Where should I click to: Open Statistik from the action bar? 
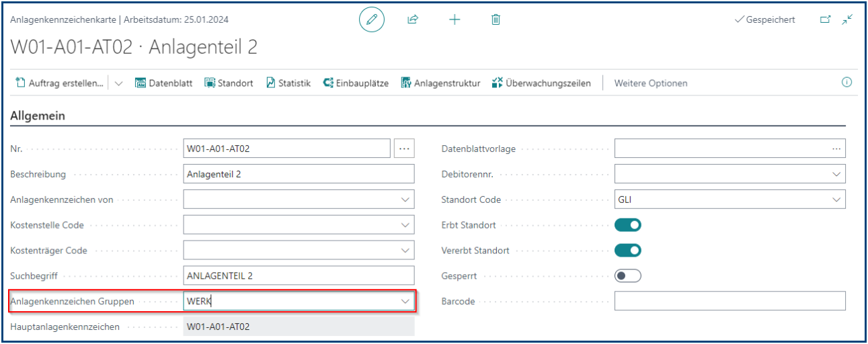pyautogui.click(x=288, y=83)
